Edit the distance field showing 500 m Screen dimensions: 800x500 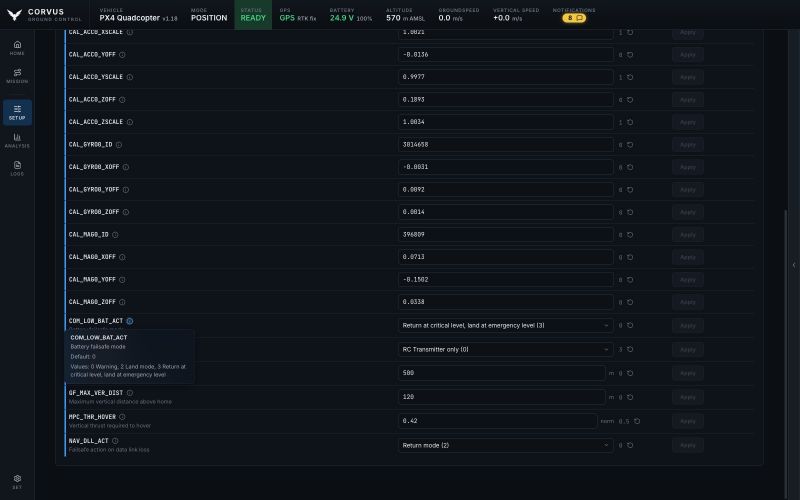502,373
